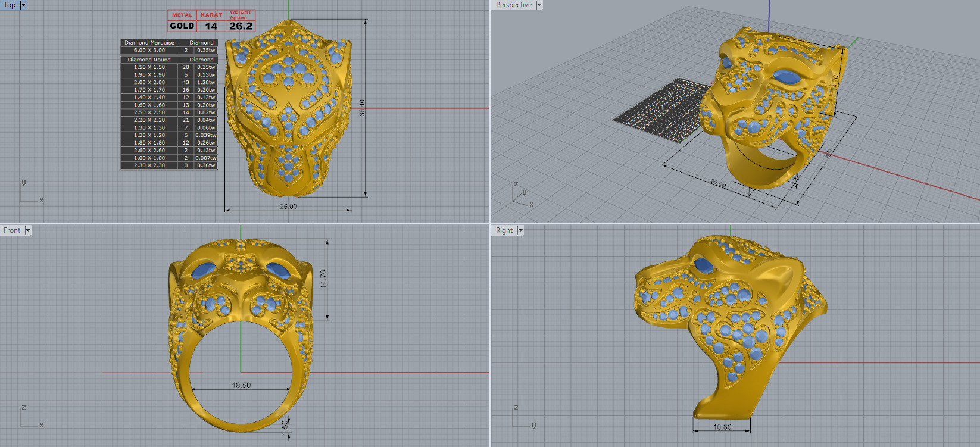
Task: Click the 1.20 X 1.20 size cell
Action: (x=149, y=135)
